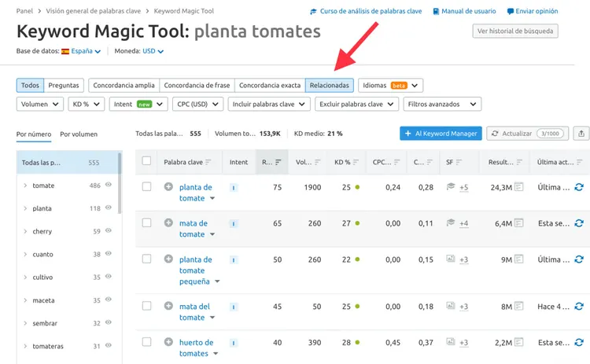Image resolution: width=590 pixels, height=364 pixels.
Task: Open the KD % filter dropdown
Action: [x=87, y=104]
